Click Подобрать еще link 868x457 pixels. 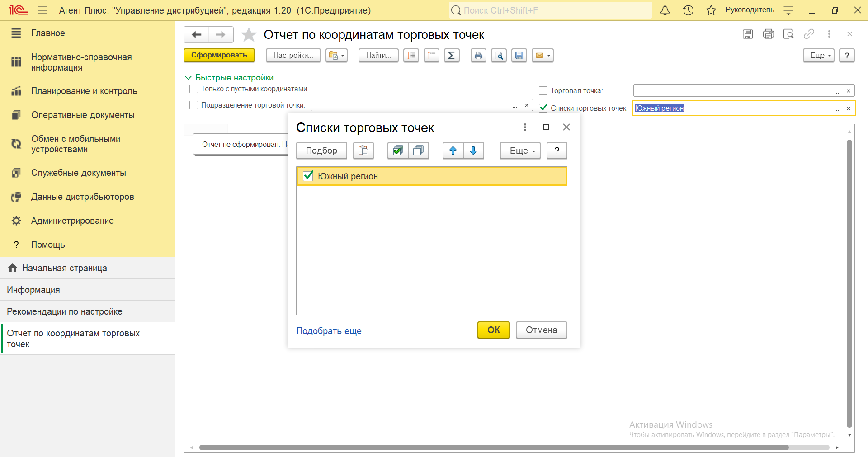(x=329, y=331)
